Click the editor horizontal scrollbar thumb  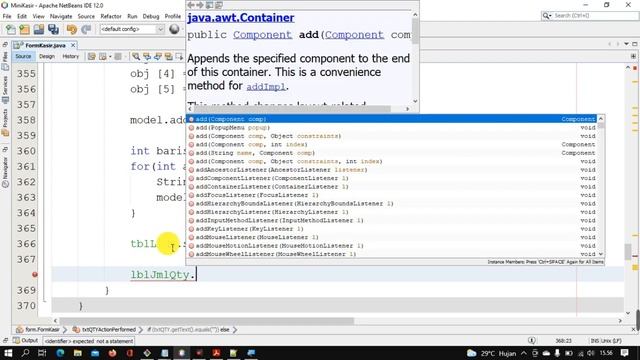click(207, 321)
